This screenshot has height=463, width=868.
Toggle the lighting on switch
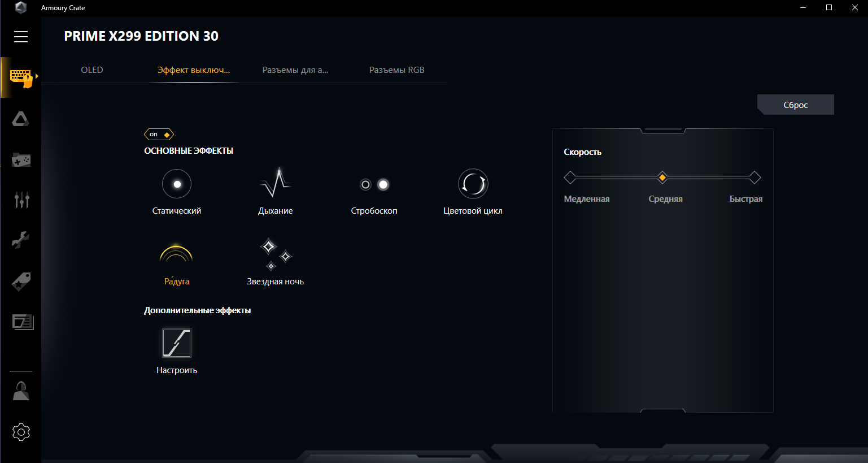(x=159, y=135)
